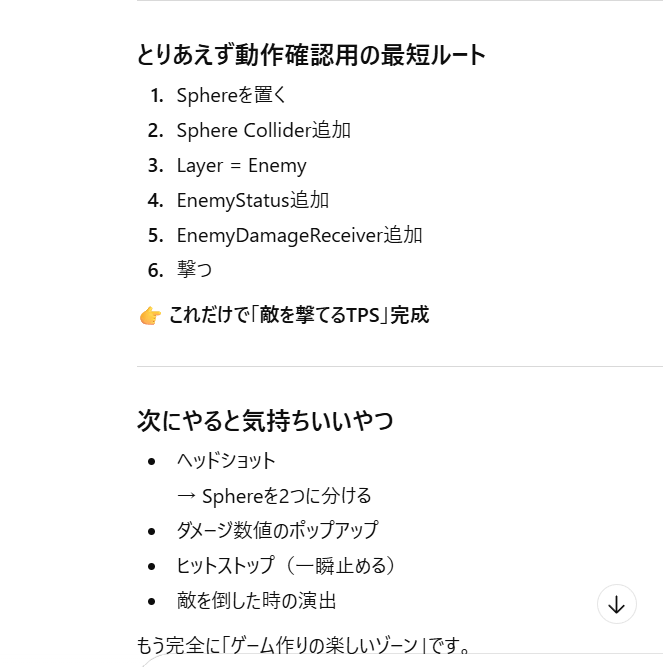The height and width of the screenshot is (667, 663).
Task: Click the pointing hand emoji
Action: pos(150,316)
